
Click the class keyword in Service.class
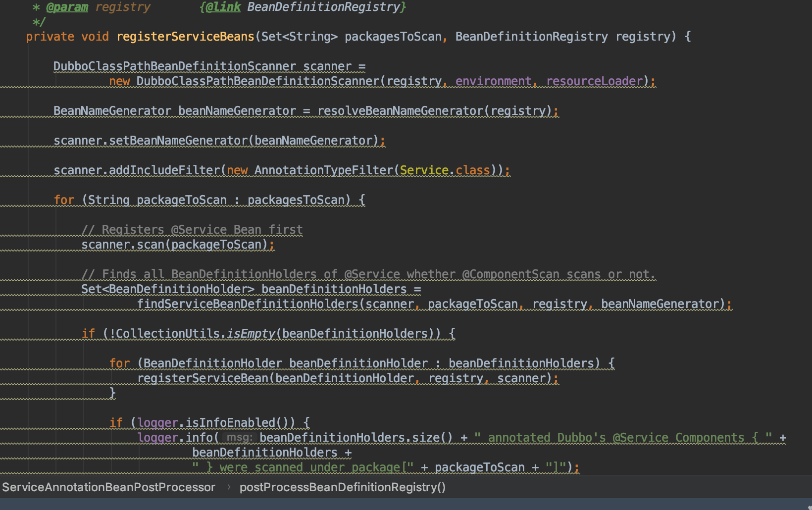pos(473,170)
